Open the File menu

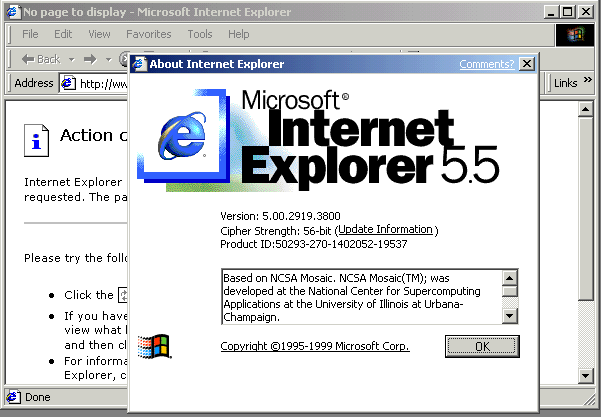(x=30, y=34)
